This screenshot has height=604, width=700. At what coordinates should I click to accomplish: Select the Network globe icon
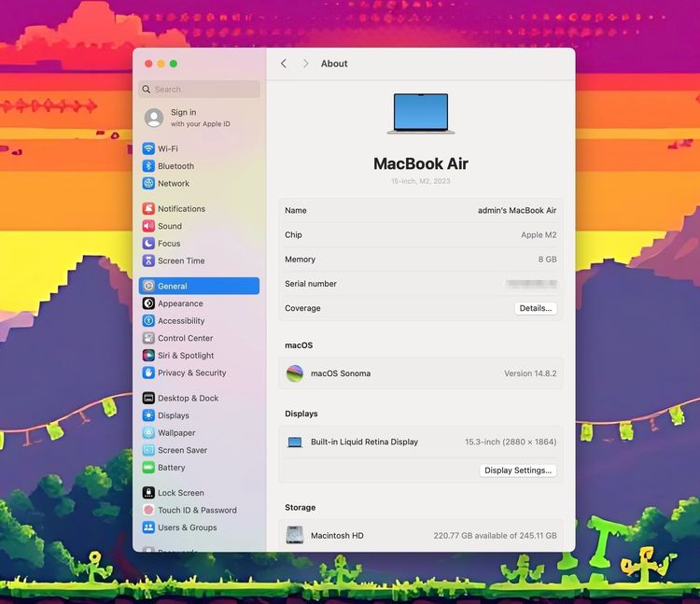[x=148, y=183]
